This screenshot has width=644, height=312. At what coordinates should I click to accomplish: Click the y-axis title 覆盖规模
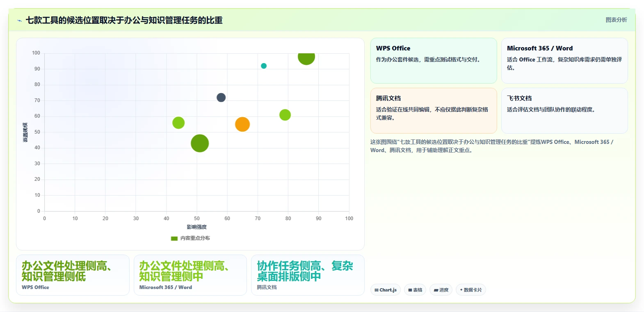click(25, 132)
